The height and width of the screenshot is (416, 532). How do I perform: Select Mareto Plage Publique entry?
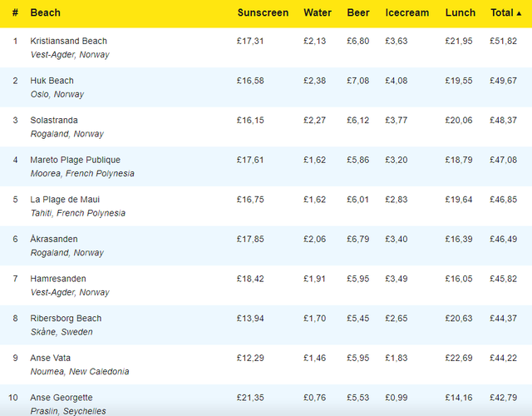pyautogui.click(x=75, y=160)
